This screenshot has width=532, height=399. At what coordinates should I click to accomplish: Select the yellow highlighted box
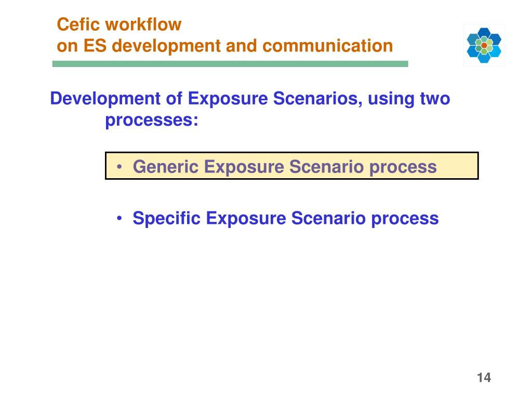(292, 166)
